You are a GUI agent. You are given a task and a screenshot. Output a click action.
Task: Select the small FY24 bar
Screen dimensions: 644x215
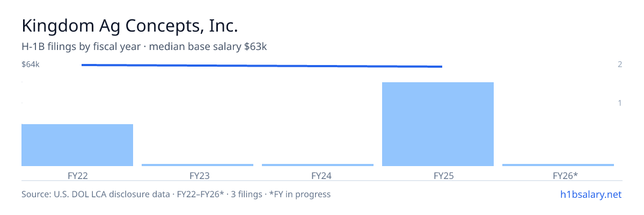tap(318, 165)
